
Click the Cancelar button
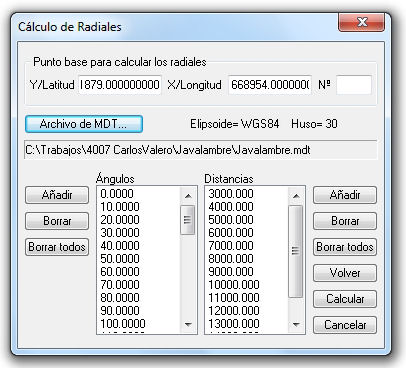pos(345,325)
